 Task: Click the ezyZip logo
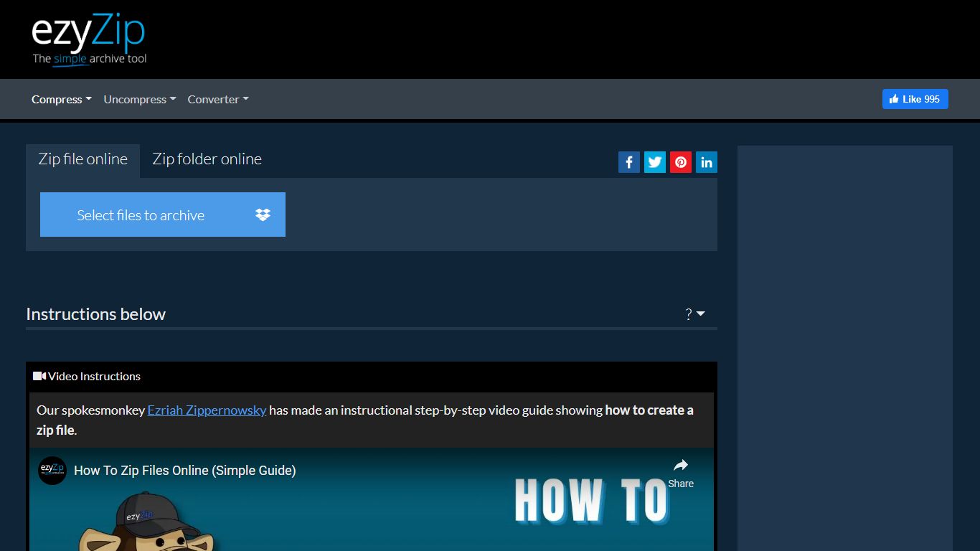[89, 40]
